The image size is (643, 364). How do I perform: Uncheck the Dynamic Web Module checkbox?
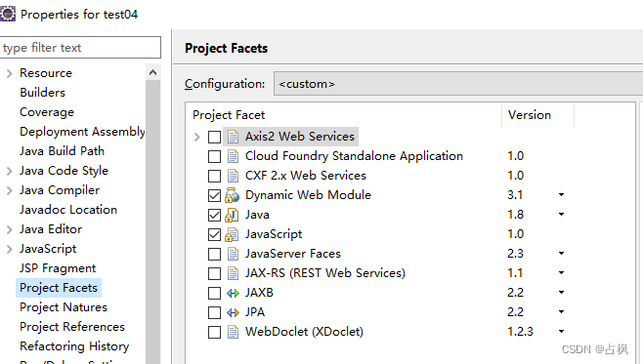coord(214,196)
